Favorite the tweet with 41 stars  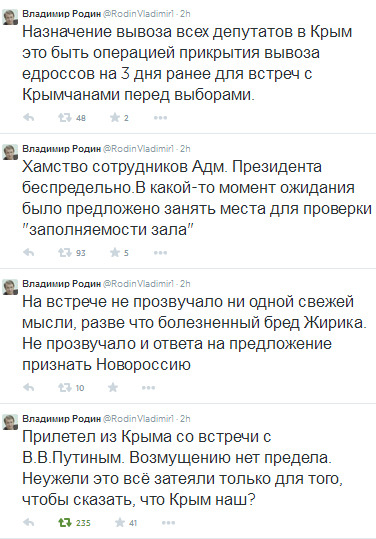pyautogui.click(x=120, y=523)
